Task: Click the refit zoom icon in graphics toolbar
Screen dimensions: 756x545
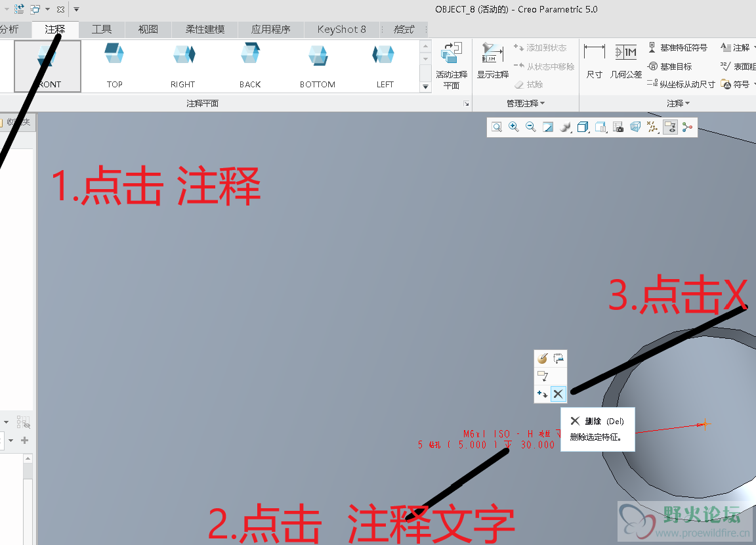Action: tap(497, 127)
